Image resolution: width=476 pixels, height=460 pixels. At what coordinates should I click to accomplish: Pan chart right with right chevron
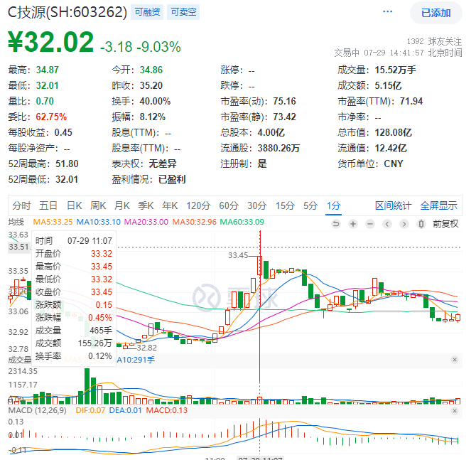tap(404, 224)
